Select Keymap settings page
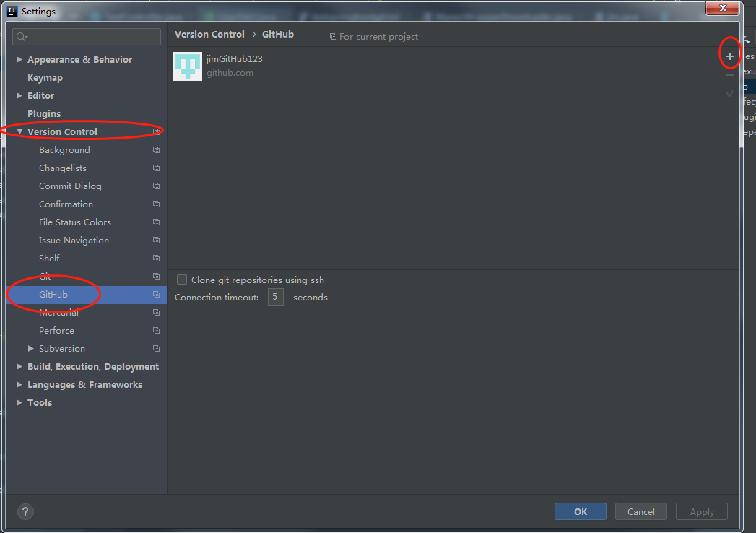 pos(45,78)
